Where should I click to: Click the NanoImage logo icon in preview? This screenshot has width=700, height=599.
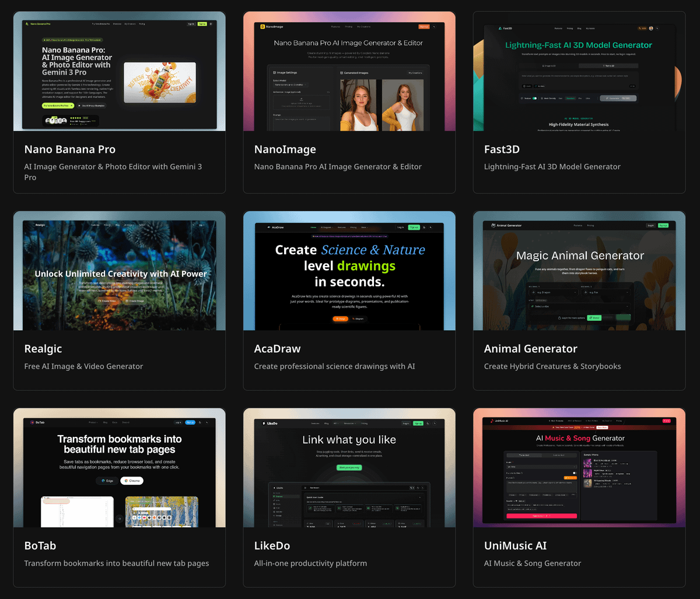click(263, 26)
